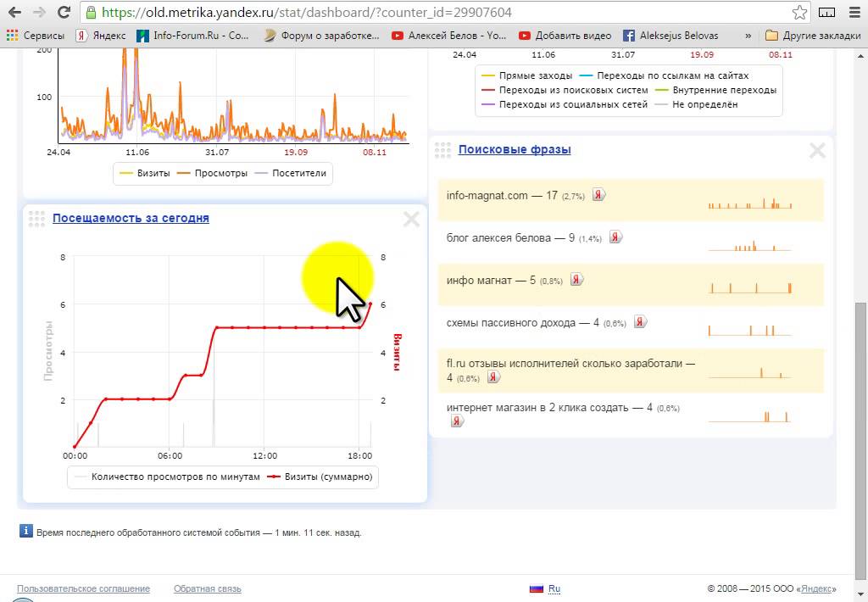The height and width of the screenshot is (602, 868).
Task: Select the блог алексея белова search phrase
Action: pyautogui.click(x=498, y=238)
